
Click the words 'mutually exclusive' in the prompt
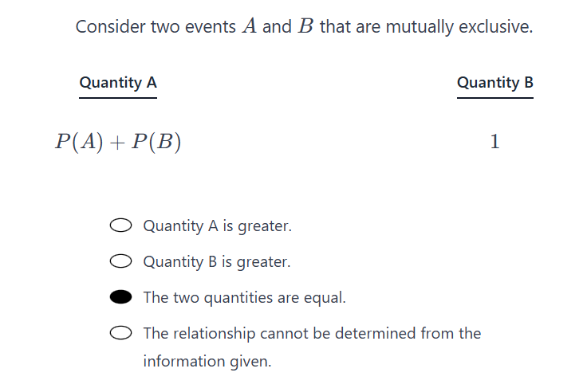459,27
